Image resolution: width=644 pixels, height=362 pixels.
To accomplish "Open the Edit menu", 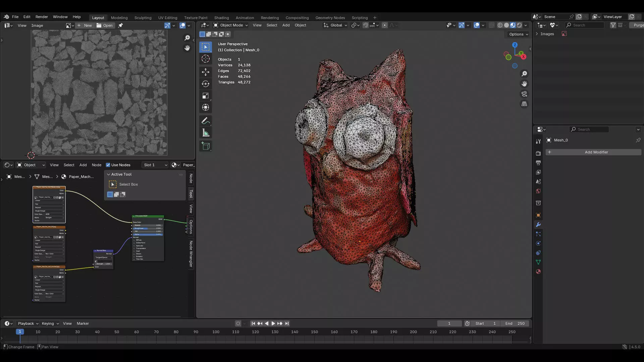I will 27,17.
